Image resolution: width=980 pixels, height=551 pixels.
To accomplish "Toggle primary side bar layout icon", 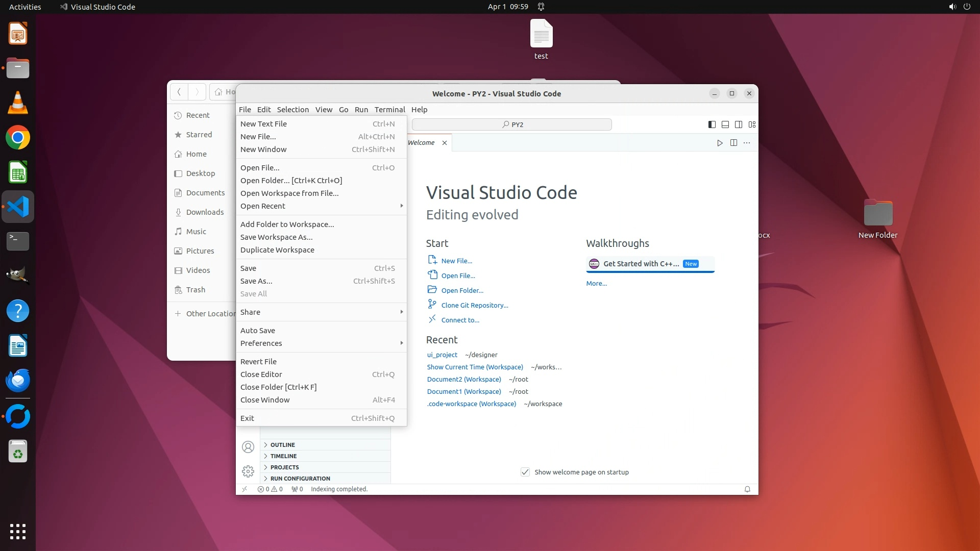I will (712, 124).
